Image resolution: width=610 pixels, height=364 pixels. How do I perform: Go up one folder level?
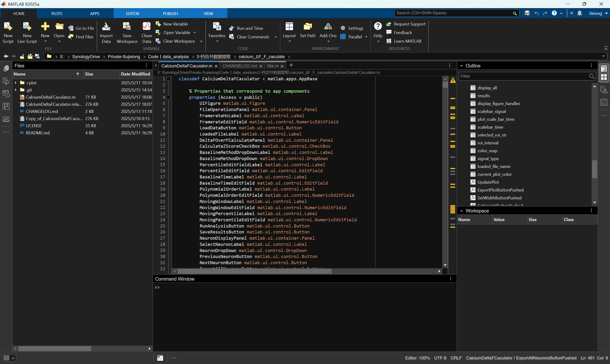pos(22,56)
